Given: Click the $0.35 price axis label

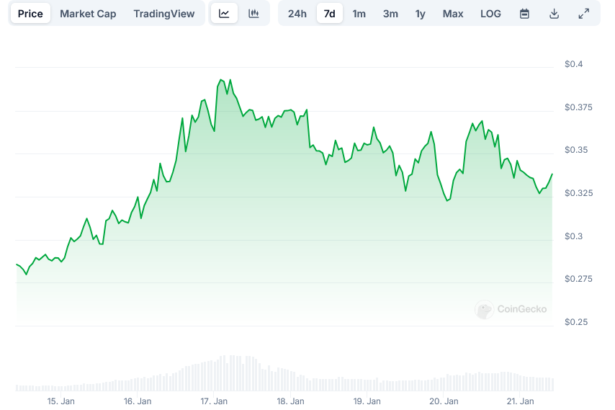Looking at the screenshot, I should pyautogui.click(x=577, y=150).
